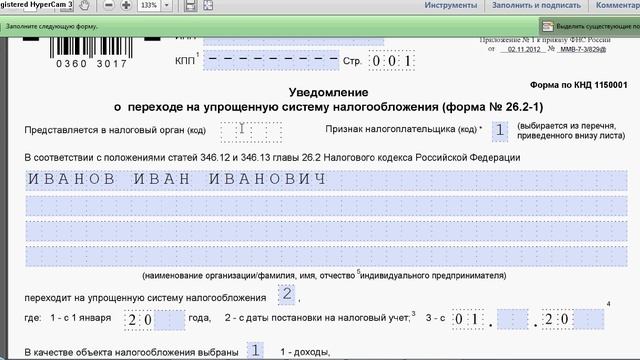Click the fourth empty name line field

pyautogui.click(x=326, y=256)
